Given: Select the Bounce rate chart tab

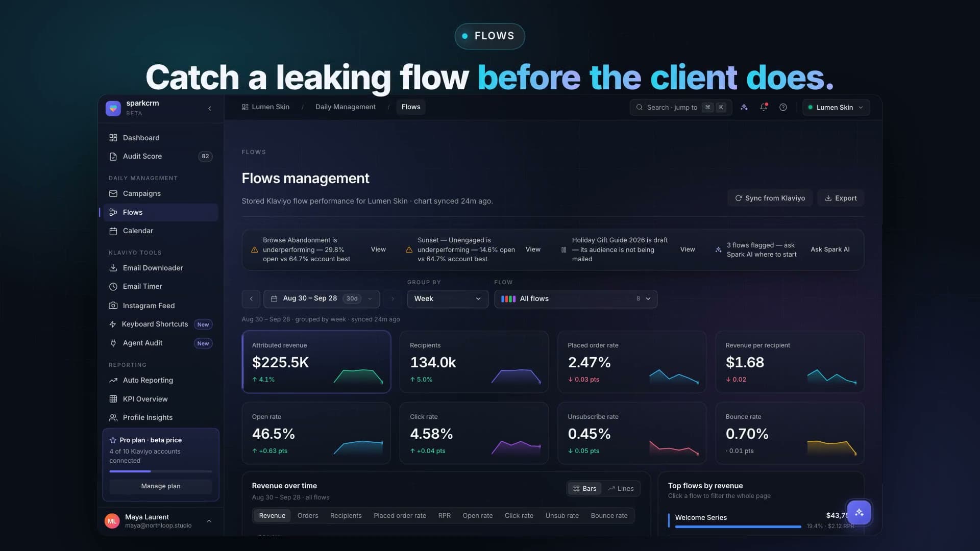Looking at the screenshot, I should (609, 516).
